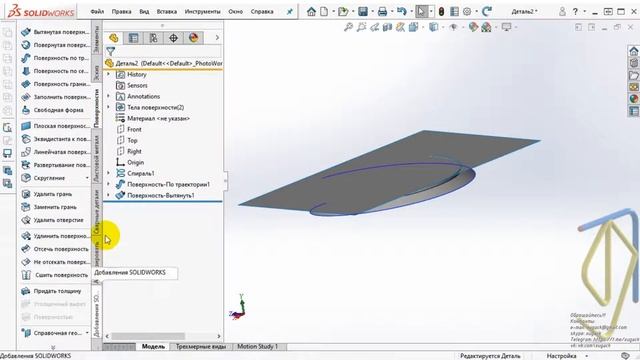Viewport: 640px width, 360px height.
Task: Choose the Линейчатая поверхность tool
Action: [x=55, y=152]
